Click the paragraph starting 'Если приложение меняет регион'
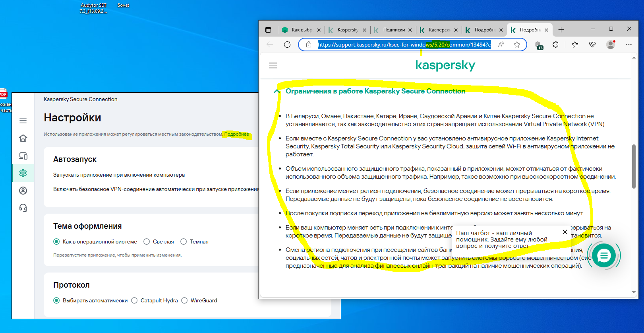Screen dimensions: 644x333 coord(448,195)
